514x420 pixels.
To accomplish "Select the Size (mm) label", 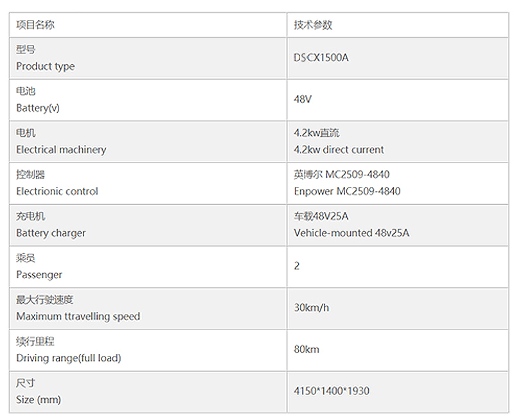I will point(39,399).
